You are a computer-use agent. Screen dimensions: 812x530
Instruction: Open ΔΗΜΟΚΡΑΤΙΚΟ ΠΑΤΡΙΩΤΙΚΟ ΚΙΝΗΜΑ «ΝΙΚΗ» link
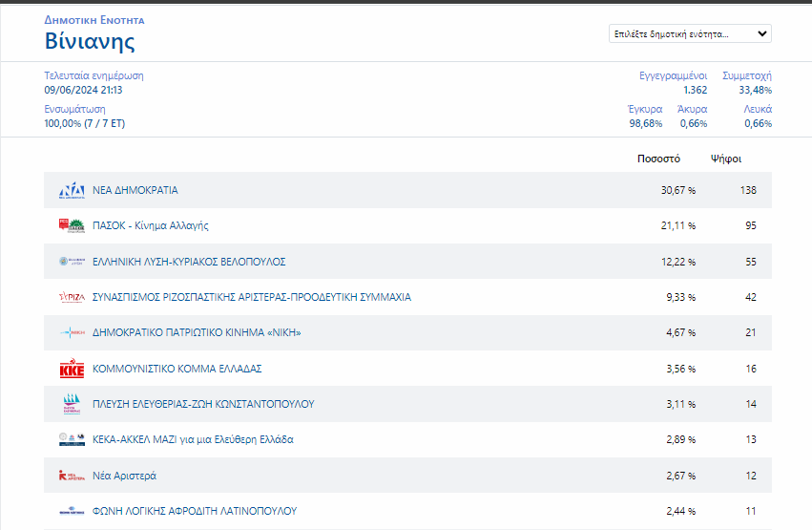click(197, 332)
